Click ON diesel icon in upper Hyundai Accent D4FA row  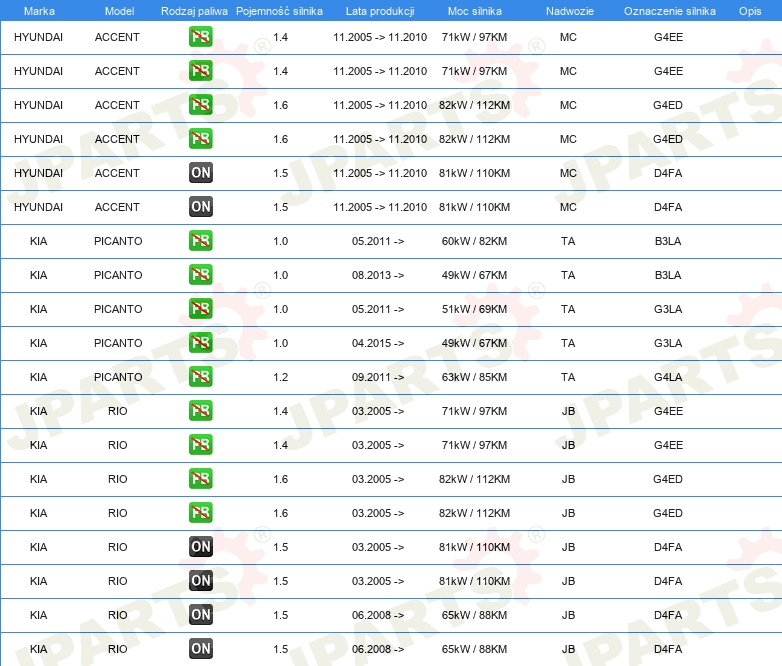(x=200, y=173)
